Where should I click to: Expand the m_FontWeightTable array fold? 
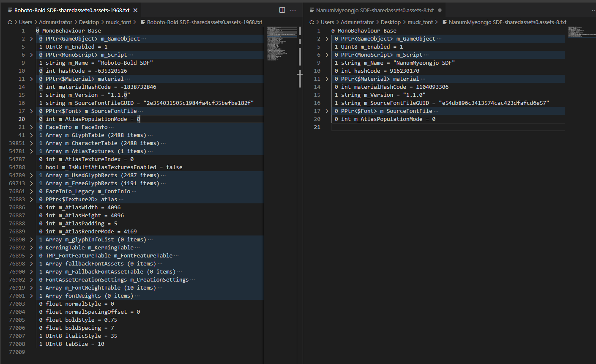pyautogui.click(x=31, y=288)
